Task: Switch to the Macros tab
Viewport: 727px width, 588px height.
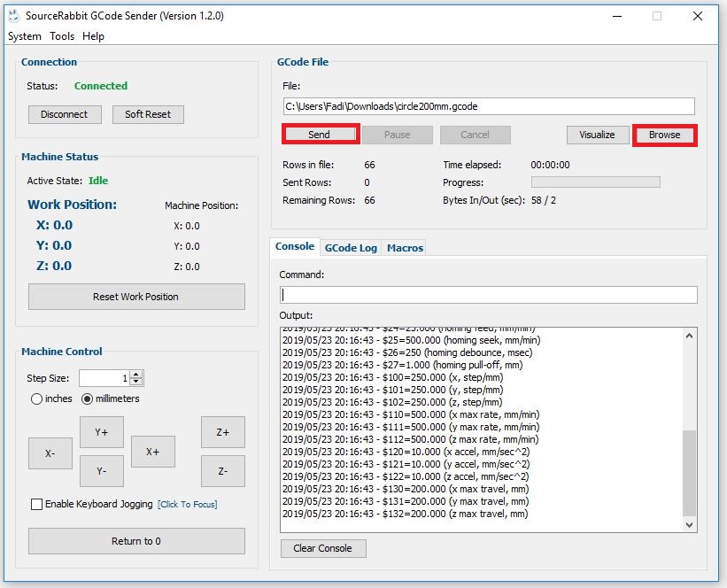Action: pyautogui.click(x=405, y=248)
